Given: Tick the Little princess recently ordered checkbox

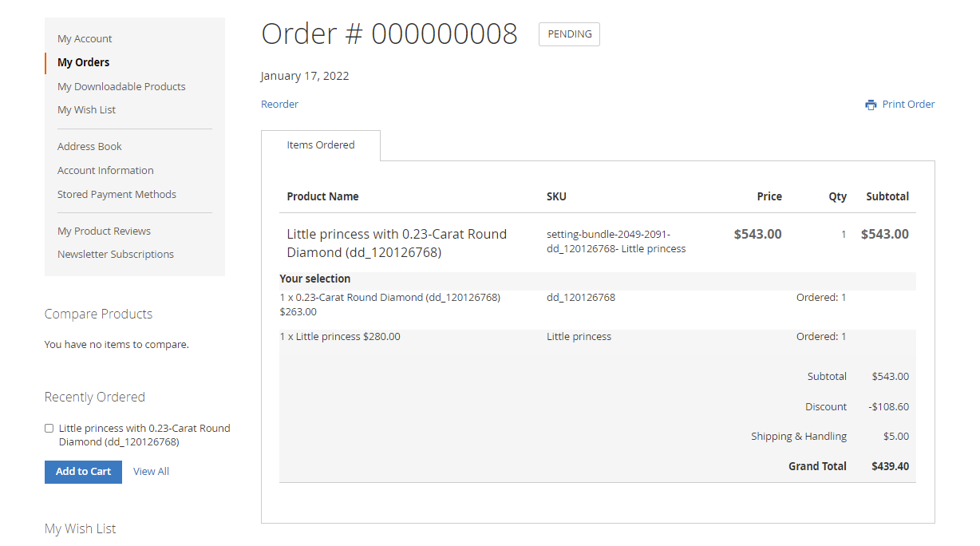Looking at the screenshot, I should 49,429.
